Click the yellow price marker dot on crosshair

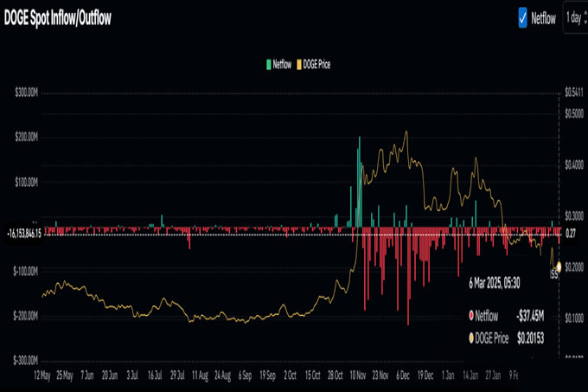pos(559,266)
